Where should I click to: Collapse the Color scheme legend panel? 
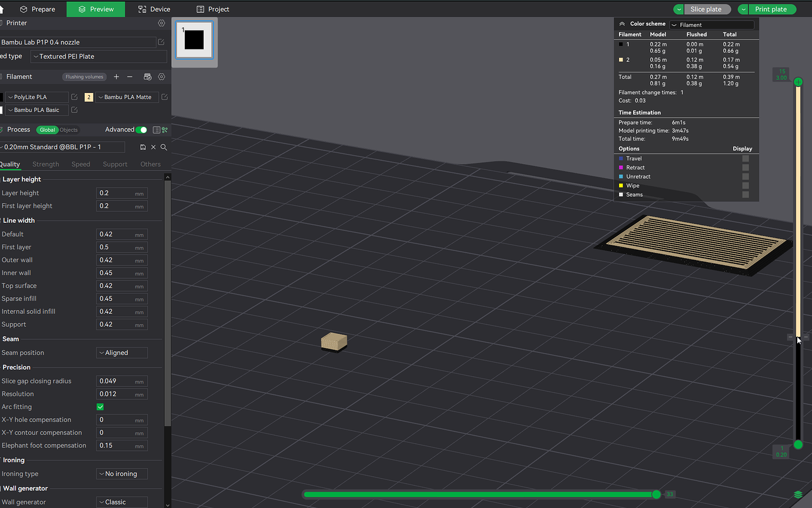click(x=622, y=24)
